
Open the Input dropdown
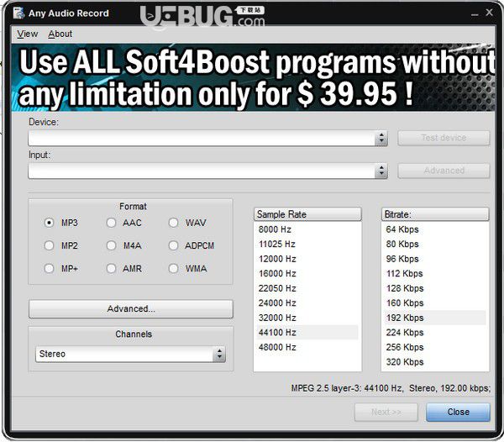point(207,171)
